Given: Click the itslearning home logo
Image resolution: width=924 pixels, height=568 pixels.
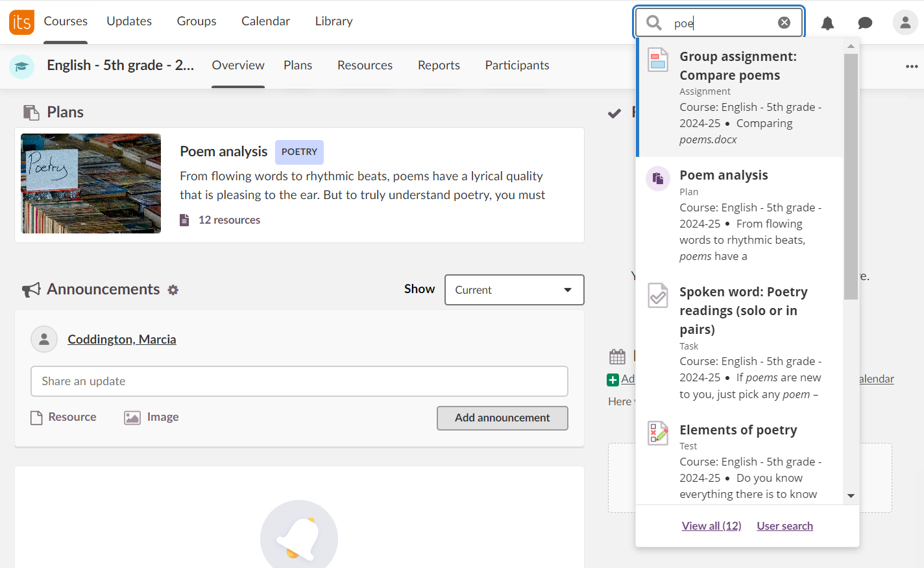Looking at the screenshot, I should point(21,22).
